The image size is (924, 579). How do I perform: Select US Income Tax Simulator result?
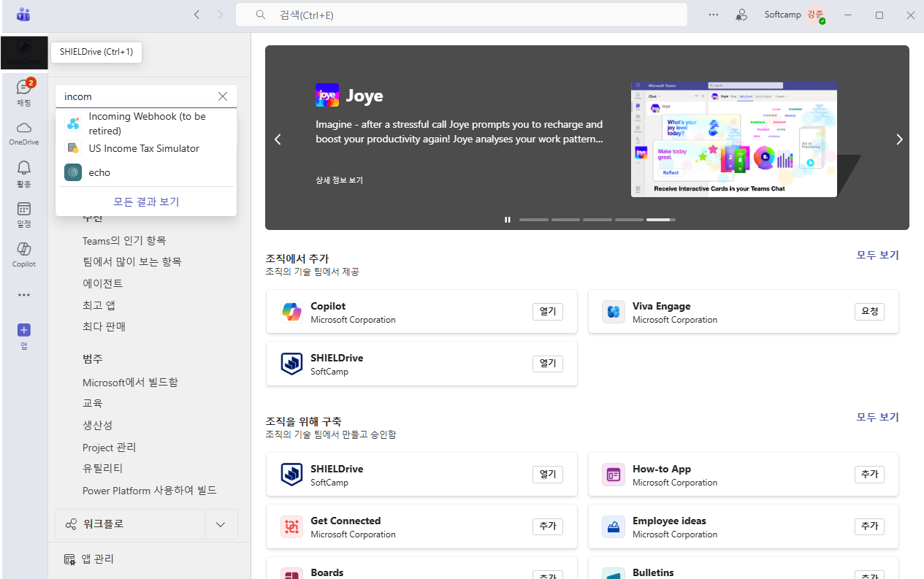pos(144,148)
